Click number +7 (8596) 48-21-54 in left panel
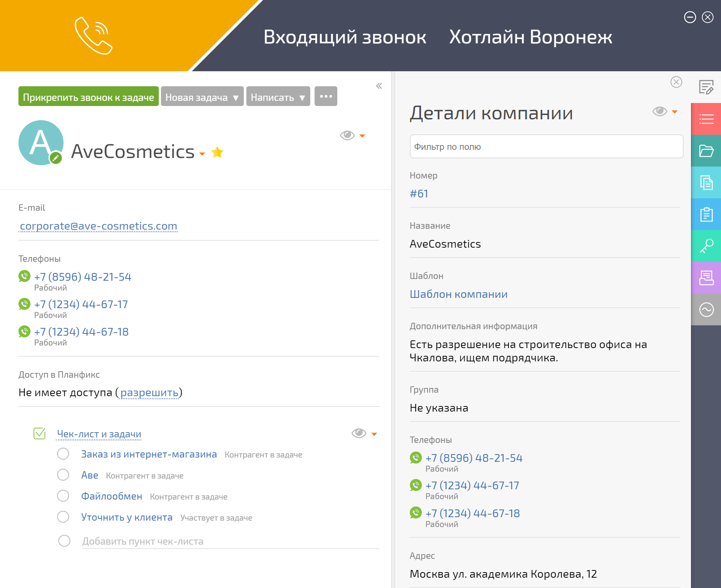This screenshot has width=721, height=588. [83, 277]
